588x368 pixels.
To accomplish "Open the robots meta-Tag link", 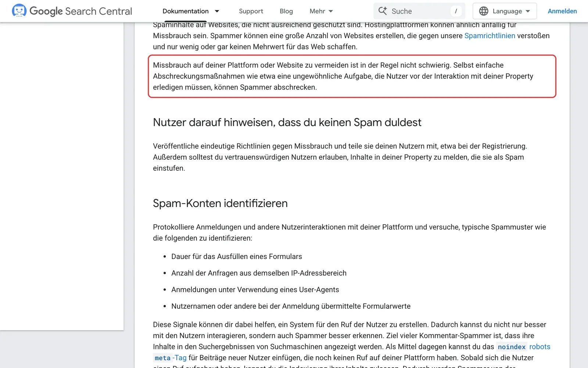I will click(x=539, y=347).
